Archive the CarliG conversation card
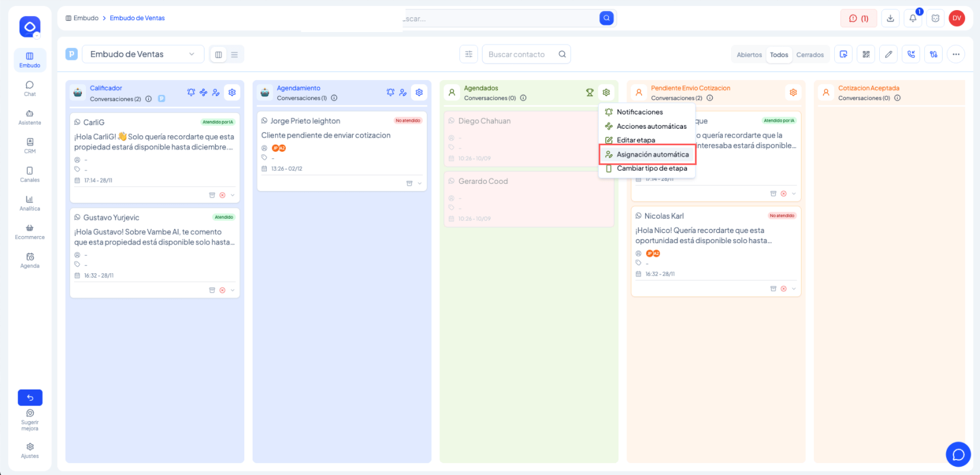 pyautogui.click(x=212, y=195)
